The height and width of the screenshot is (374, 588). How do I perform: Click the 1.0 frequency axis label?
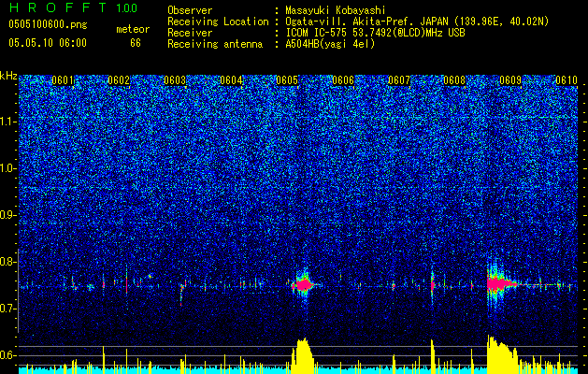pos(8,168)
